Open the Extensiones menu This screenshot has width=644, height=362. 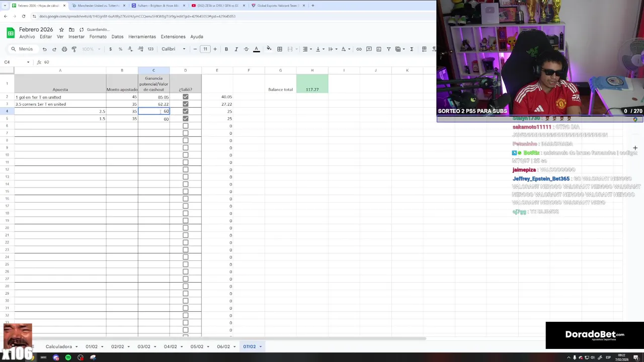click(x=173, y=37)
